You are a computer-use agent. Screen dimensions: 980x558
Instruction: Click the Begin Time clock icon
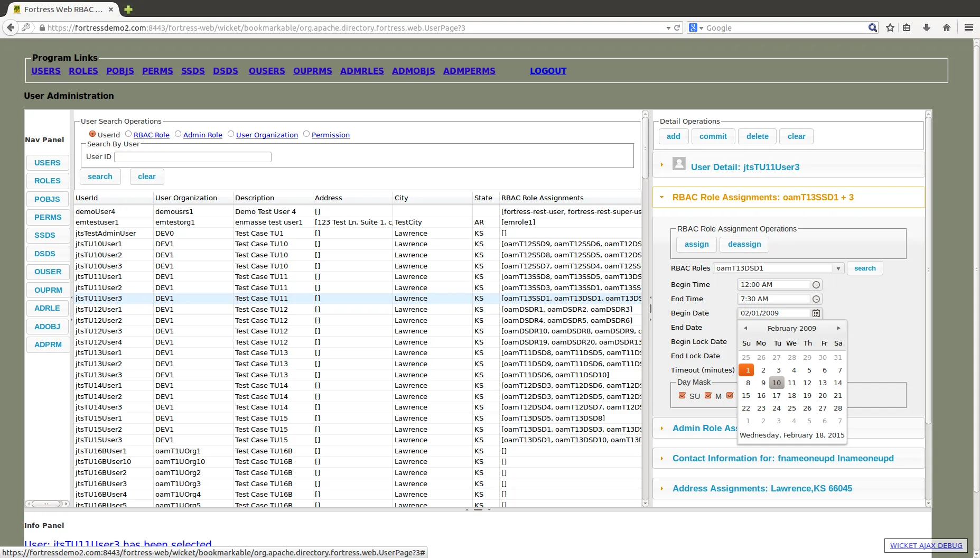point(816,285)
